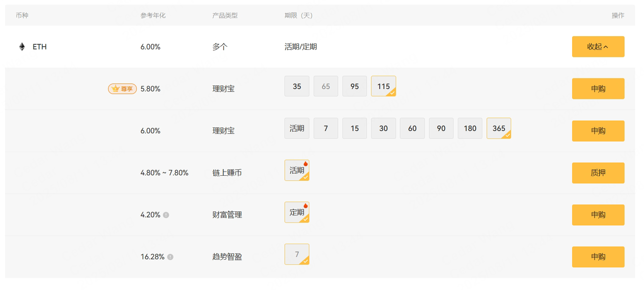Choose the 365-day term option
Screen dimensions: 644x290
coord(499,128)
